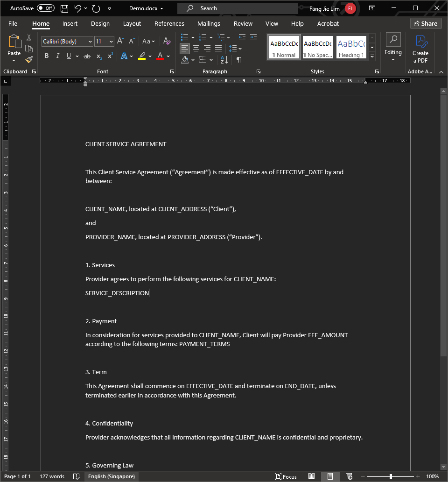The height and width of the screenshot is (482, 448).
Task: Expand the Styles gallery More arrow
Action: pyautogui.click(x=372, y=56)
